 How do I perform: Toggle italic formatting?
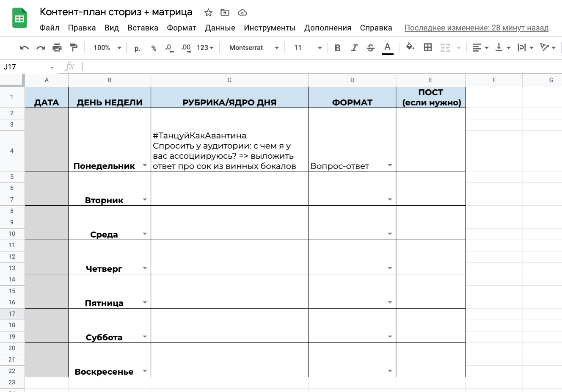click(x=354, y=48)
